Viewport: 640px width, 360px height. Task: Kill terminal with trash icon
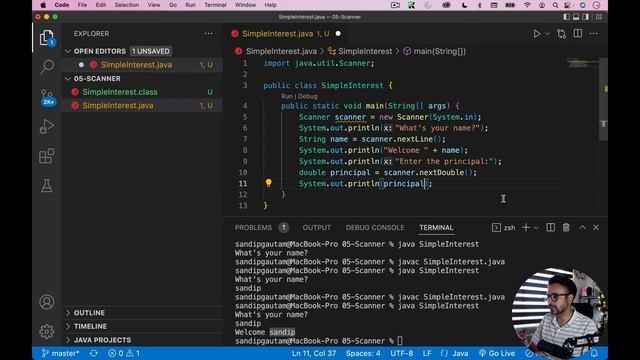pyautogui.click(x=566, y=227)
